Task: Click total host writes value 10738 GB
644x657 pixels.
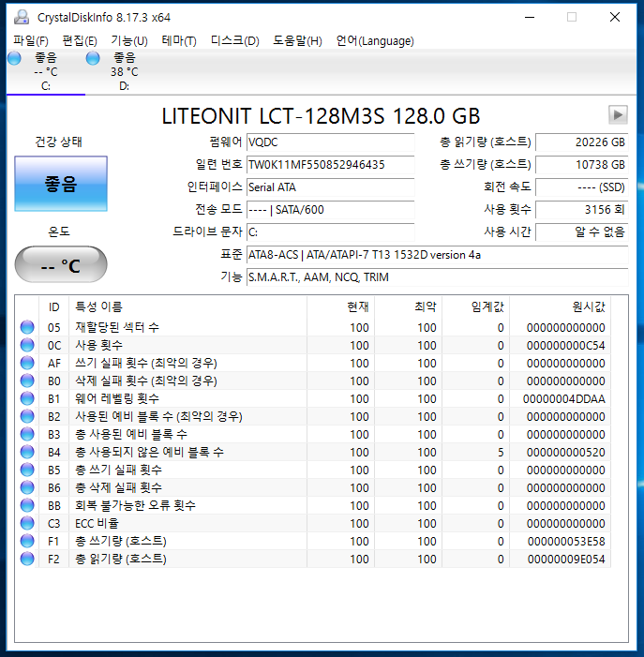Action: [x=581, y=165]
